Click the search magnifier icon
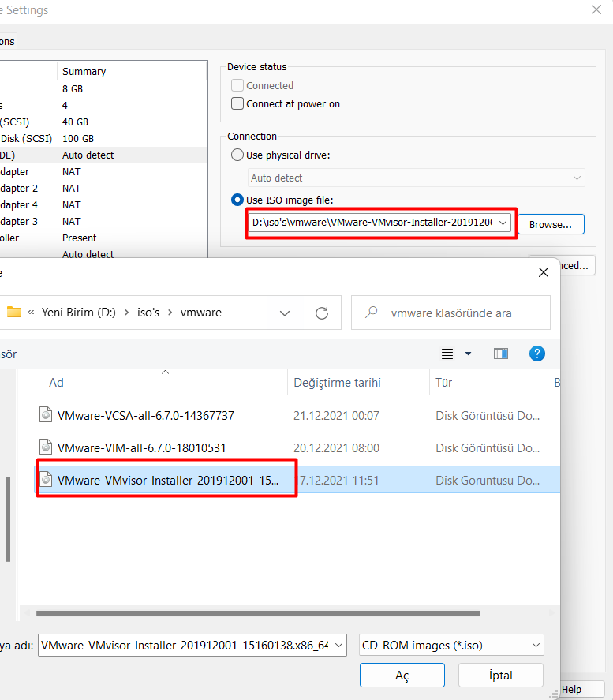Viewport: 613px width, 700px height. [371, 312]
